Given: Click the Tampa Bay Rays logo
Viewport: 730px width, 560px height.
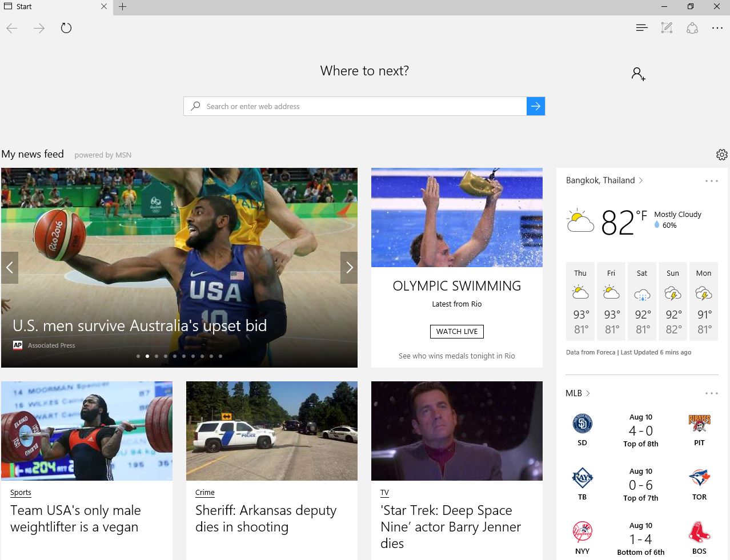Looking at the screenshot, I should coord(582,478).
